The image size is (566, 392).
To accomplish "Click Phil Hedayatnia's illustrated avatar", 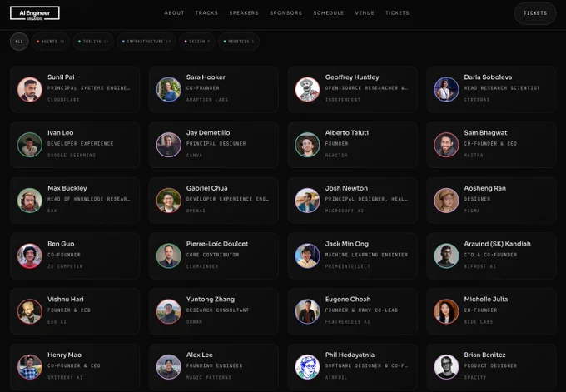I will coord(307,367).
